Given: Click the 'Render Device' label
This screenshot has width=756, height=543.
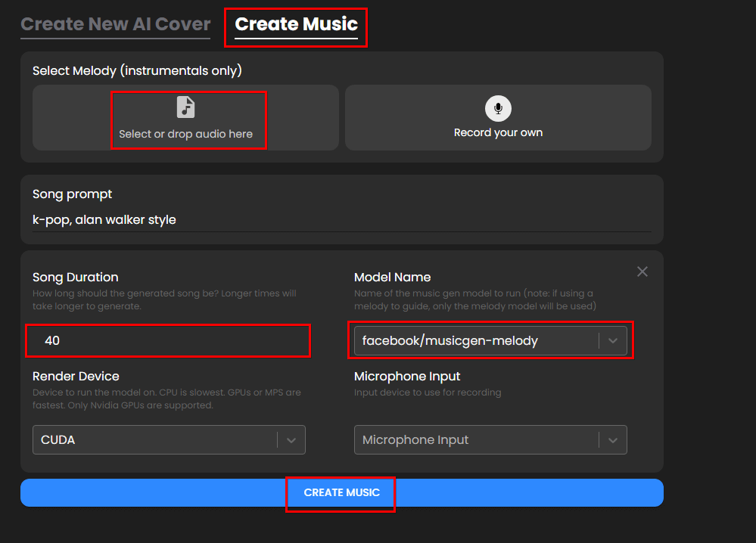Looking at the screenshot, I should pyautogui.click(x=76, y=377).
